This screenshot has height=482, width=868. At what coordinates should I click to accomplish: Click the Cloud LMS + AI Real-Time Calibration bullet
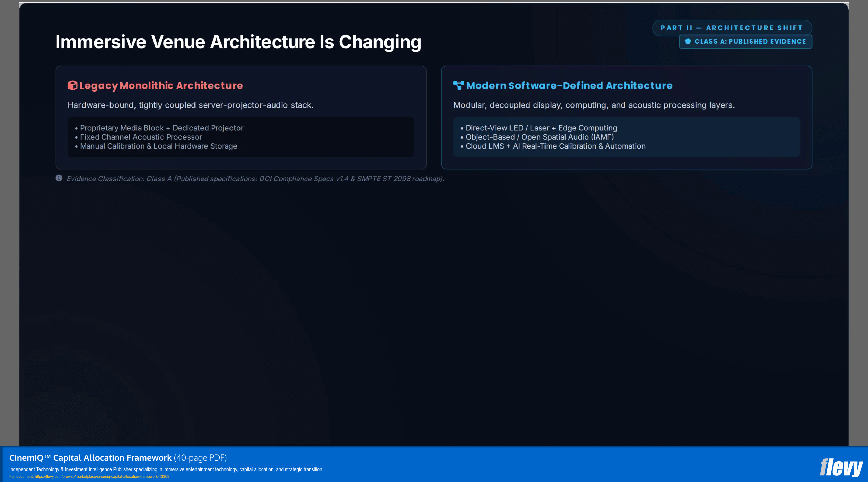pyautogui.click(x=553, y=146)
